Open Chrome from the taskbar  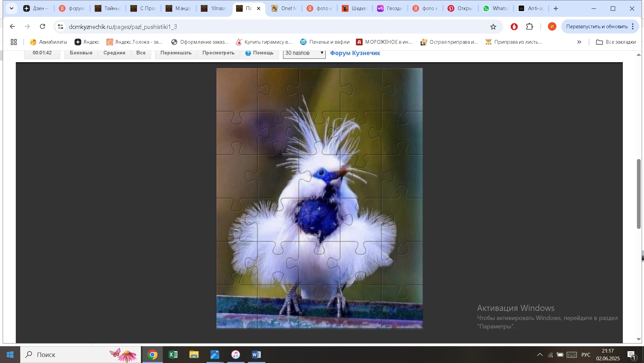point(152,355)
